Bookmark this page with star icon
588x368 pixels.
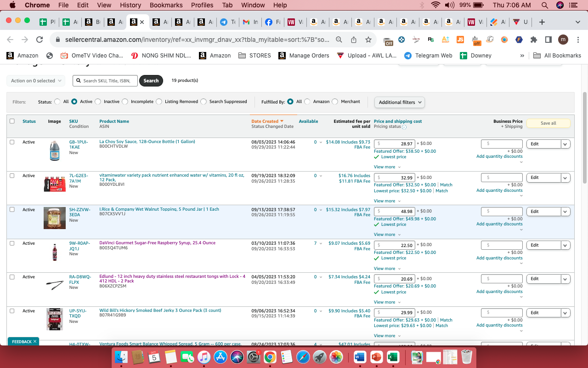[x=368, y=40]
